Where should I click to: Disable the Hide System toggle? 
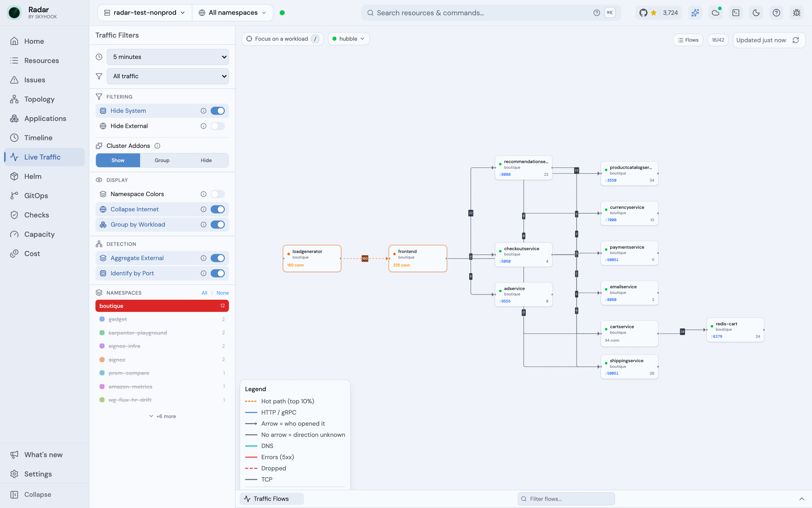pos(218,111)
